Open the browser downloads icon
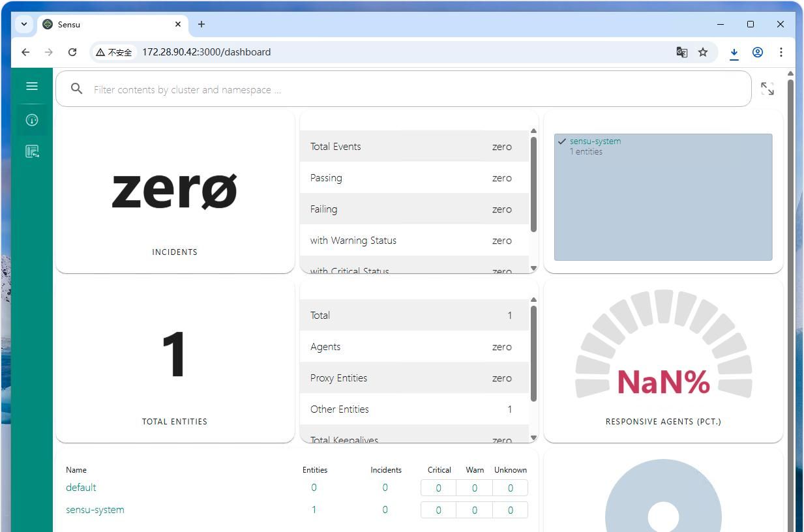Screen dimensions: 804x532 [734, 53]
